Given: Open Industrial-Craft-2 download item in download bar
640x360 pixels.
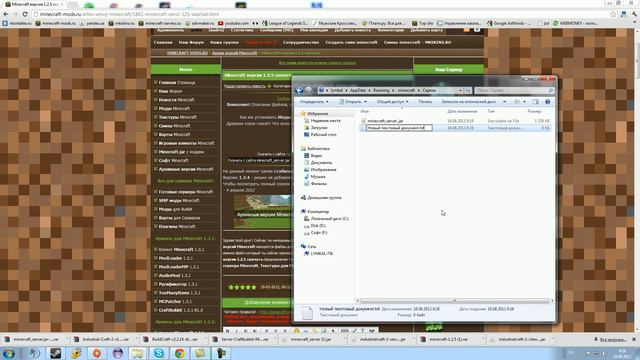Looking at the screenshot, I should coord(105,339).
